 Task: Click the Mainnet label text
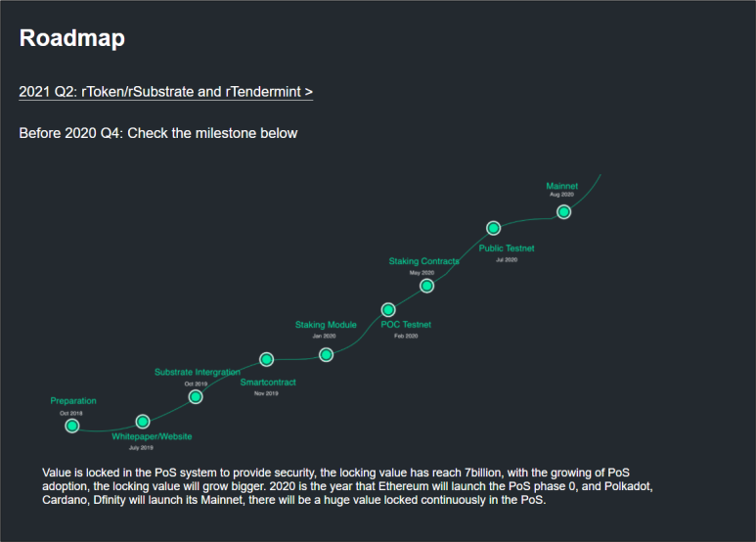pos(562,186)
